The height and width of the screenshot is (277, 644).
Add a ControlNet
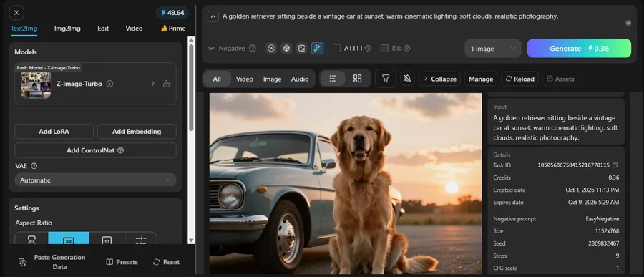95,150
